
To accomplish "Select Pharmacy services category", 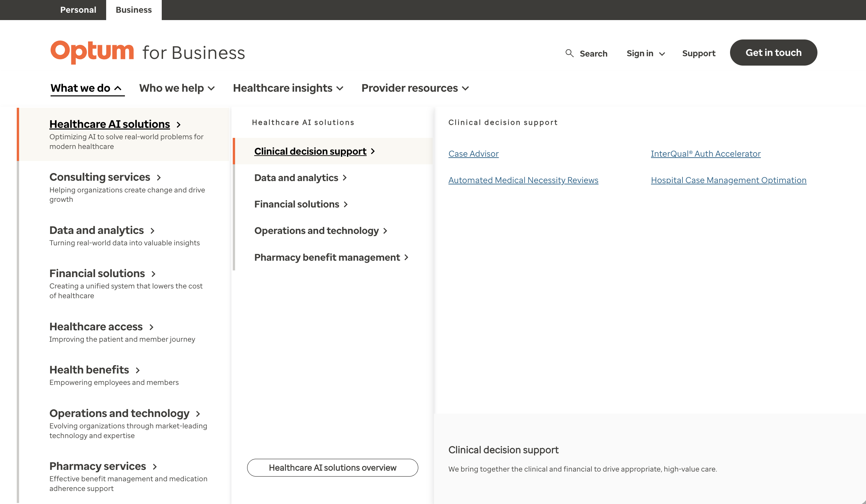I will pos(97,466).
